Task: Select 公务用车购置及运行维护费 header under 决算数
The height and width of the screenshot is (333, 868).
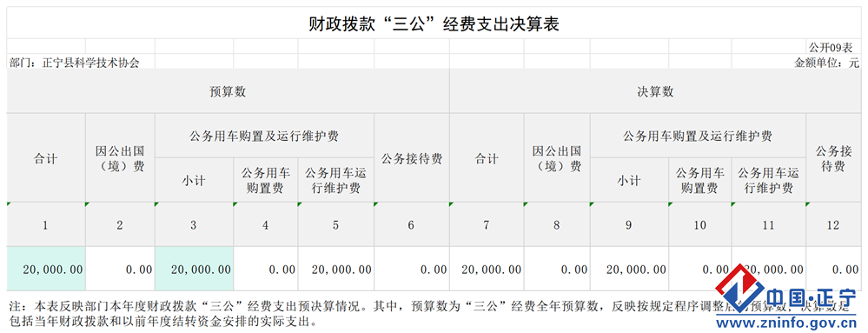Action: (x=698, y=136)
